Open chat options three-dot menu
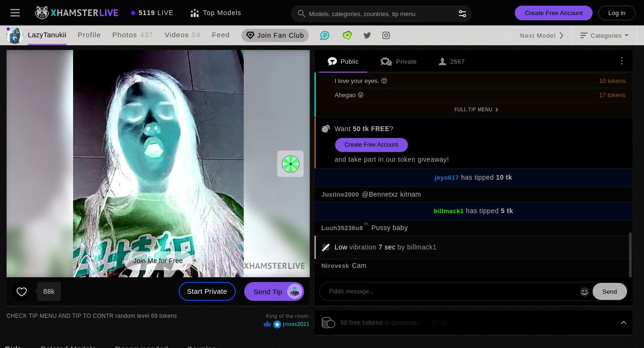The width and height of the screenshot is (644, 348). [622, 61]
